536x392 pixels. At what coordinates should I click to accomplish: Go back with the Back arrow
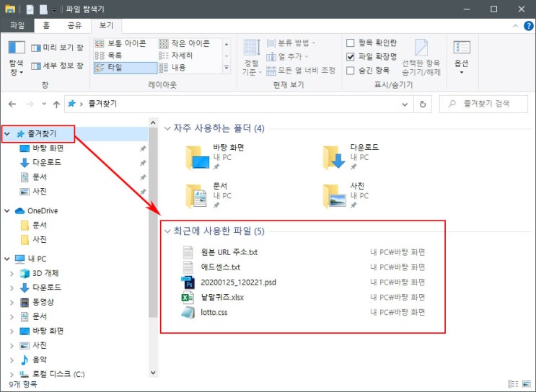12,104
